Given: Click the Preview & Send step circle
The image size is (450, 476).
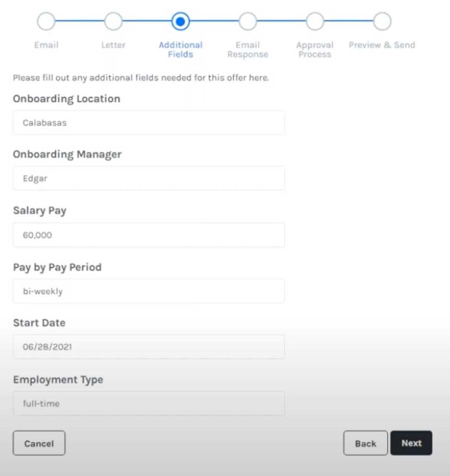Looking at the screenshot, I should click(x=381, y=21).
